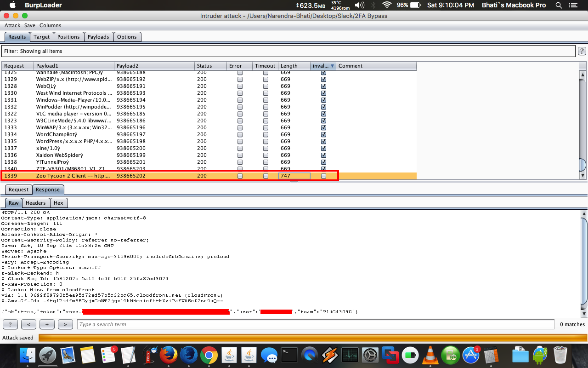
Task: Click the orange attack progress bar
Action: [x=313, y=338]
